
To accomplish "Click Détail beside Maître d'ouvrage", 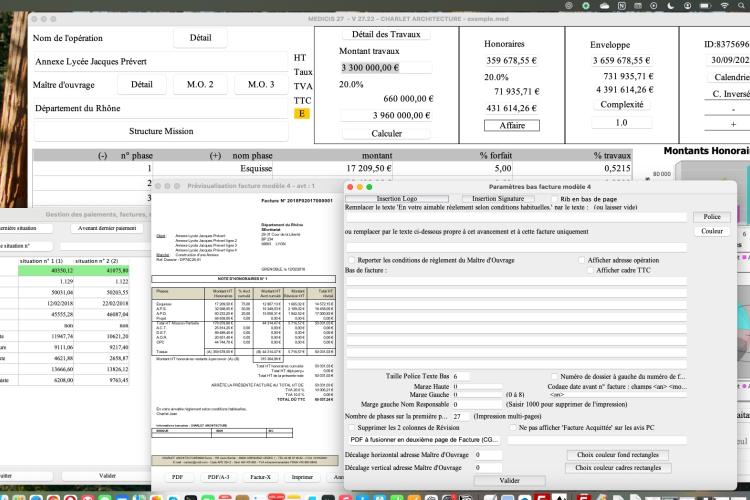I will [x=142, y=85].
